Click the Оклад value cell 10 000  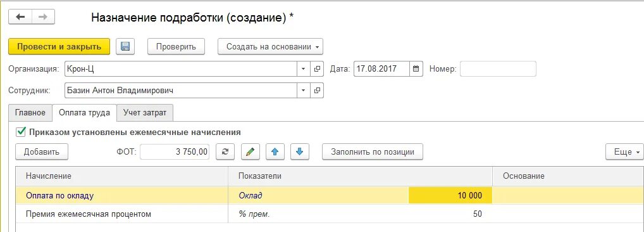[450, 196]
